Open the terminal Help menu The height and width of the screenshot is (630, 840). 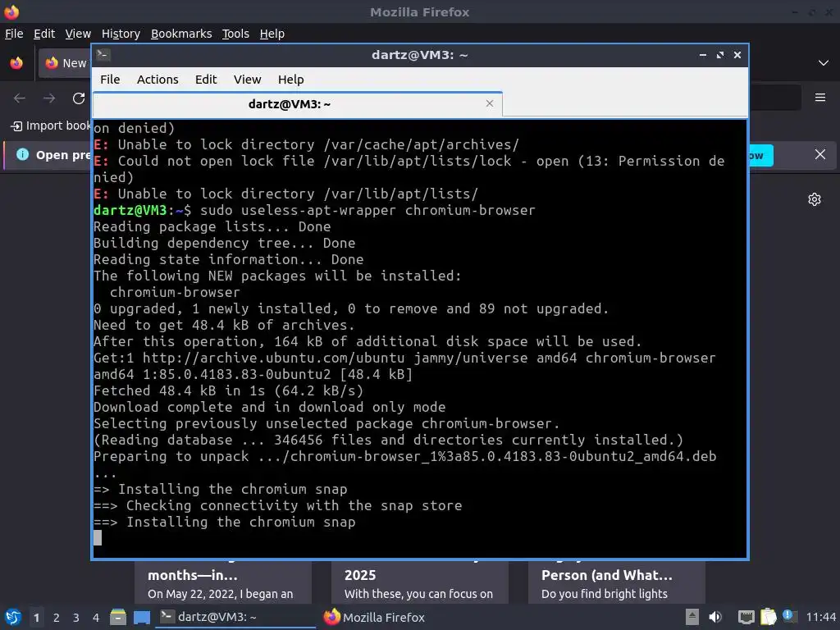pos(291,80)
